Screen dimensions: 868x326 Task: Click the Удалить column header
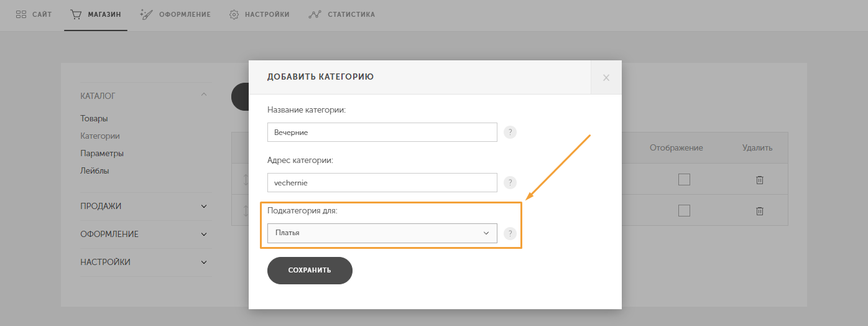(x=757, y=148)
